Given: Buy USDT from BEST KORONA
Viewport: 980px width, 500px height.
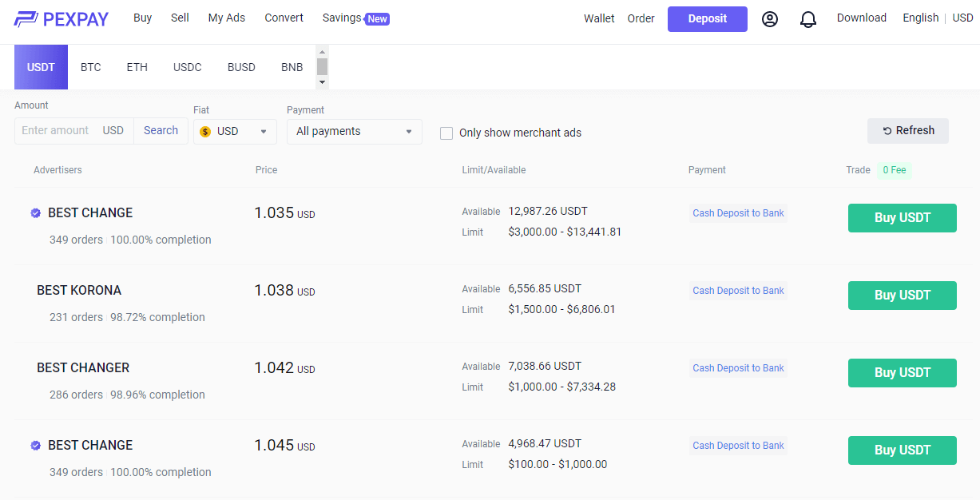Looking at the screenshot, I should [903, 296].
